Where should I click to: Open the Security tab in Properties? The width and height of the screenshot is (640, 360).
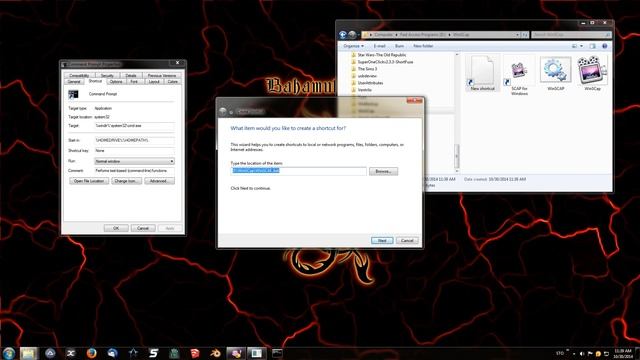point(107,76)
